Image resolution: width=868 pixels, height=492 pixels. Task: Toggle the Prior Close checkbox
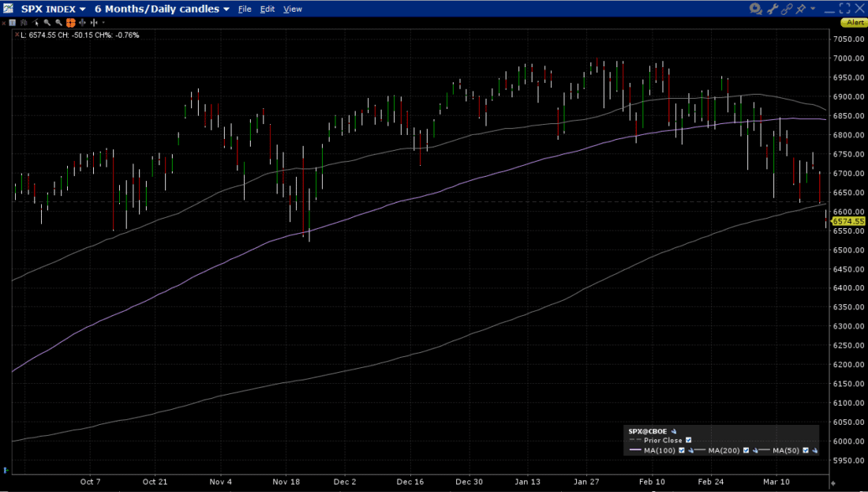pos(688,440)
